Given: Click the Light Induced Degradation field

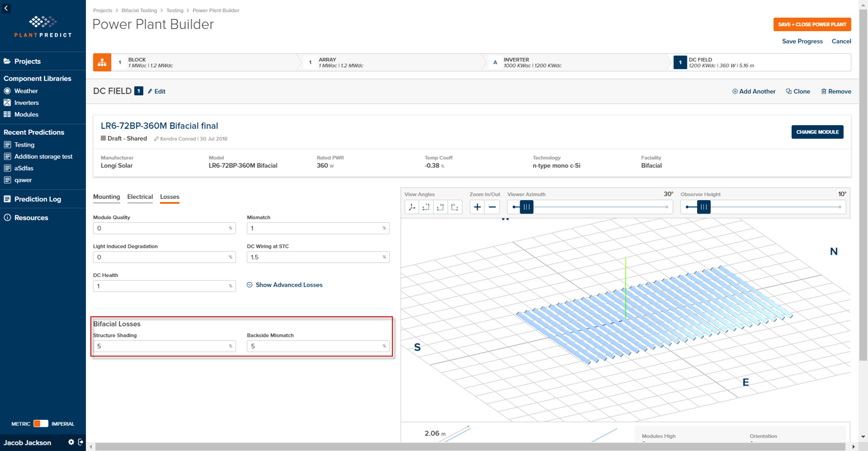Looking at the screenshot, I should 164,257.
